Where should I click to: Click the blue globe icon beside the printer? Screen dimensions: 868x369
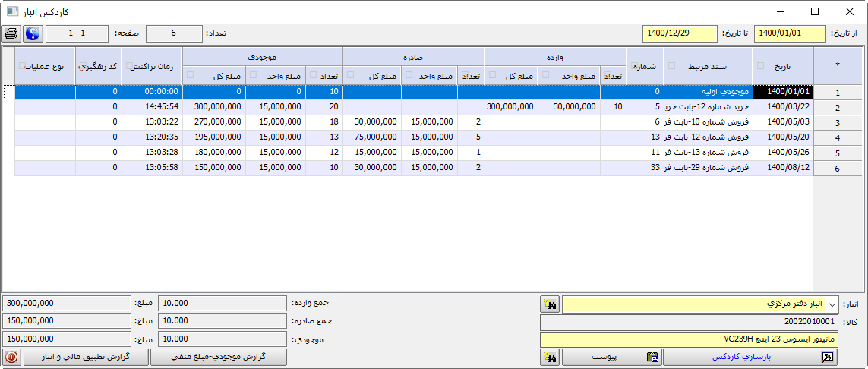[x=33, y=34]
